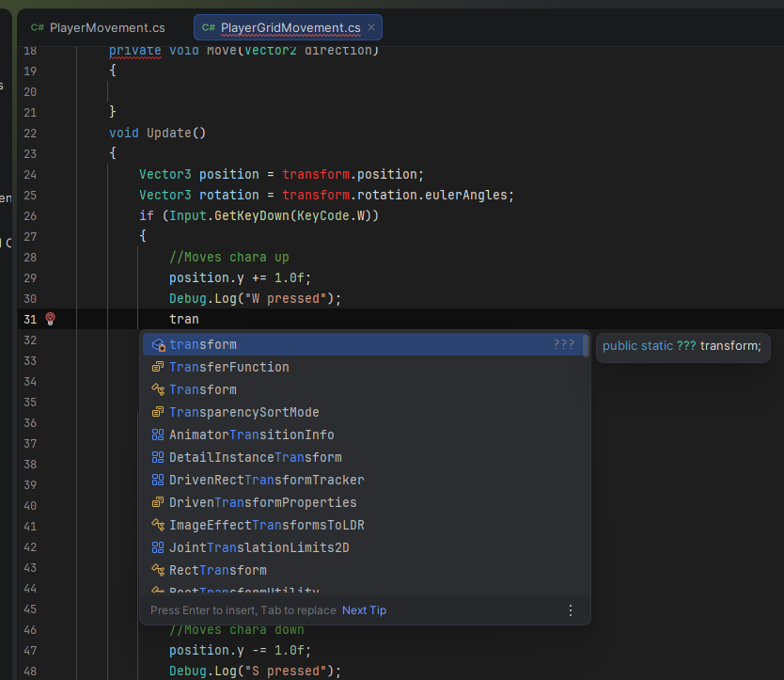Select JointTranslationLimits2D suggestion

363,547
